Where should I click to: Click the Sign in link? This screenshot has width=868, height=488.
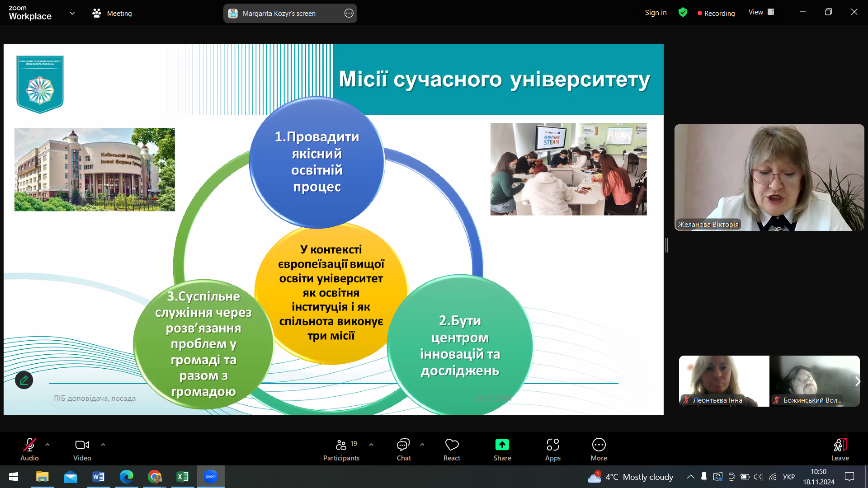(x=656, y=13)
